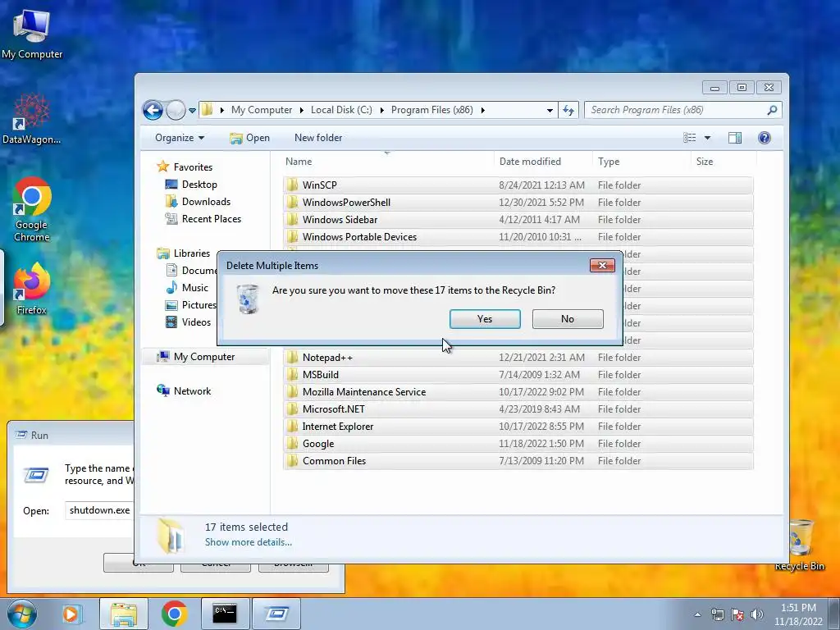Open Windows Media Player taskbar icon
This screenshot has height=630, width=840.
71,614
